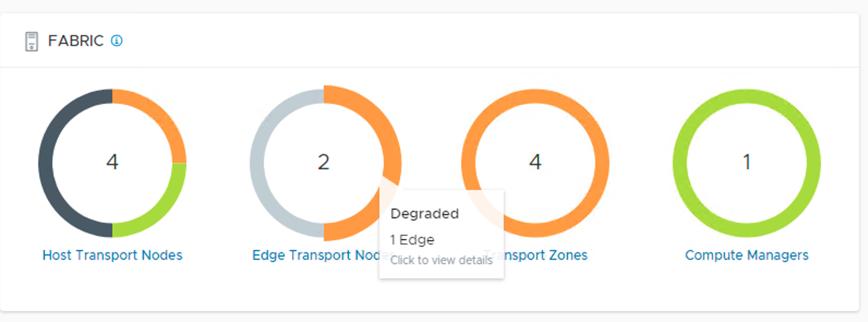Open the Transport Zones link
The height and width of the screenshot is (322, 868).
(x=546, y=255)
